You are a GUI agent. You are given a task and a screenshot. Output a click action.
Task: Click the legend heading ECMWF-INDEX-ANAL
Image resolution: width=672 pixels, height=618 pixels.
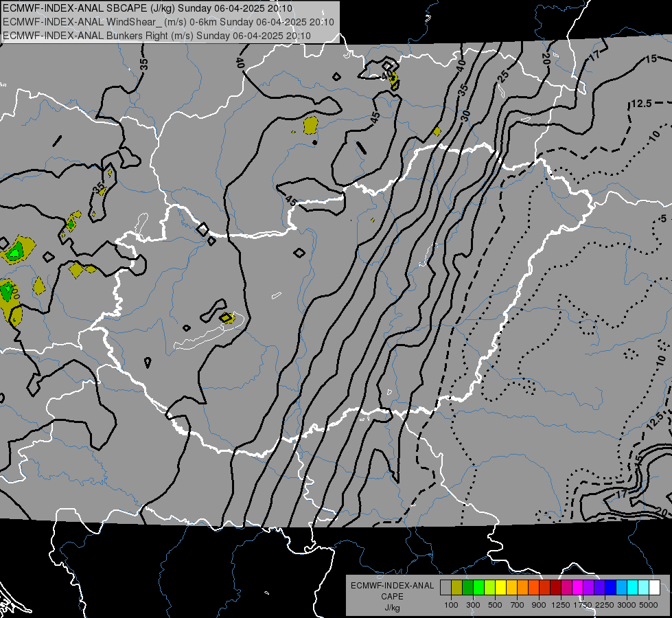pos(393,586)
